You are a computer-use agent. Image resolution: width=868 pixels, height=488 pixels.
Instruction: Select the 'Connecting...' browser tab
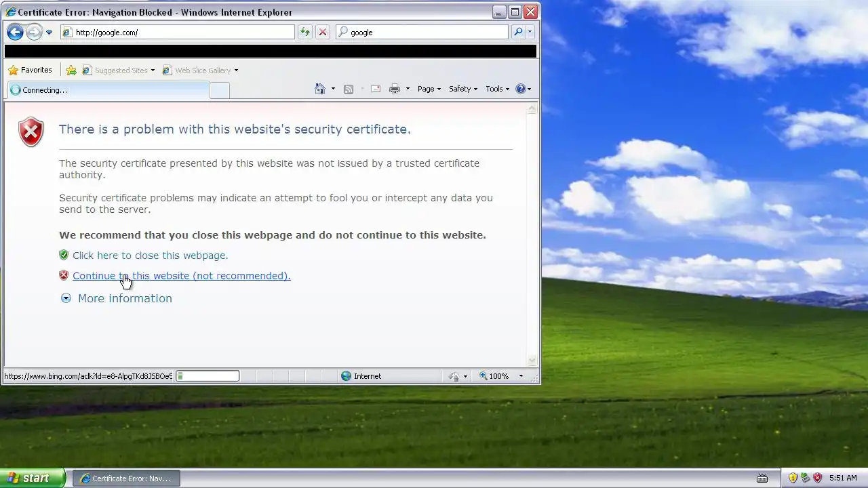[108, 90]
